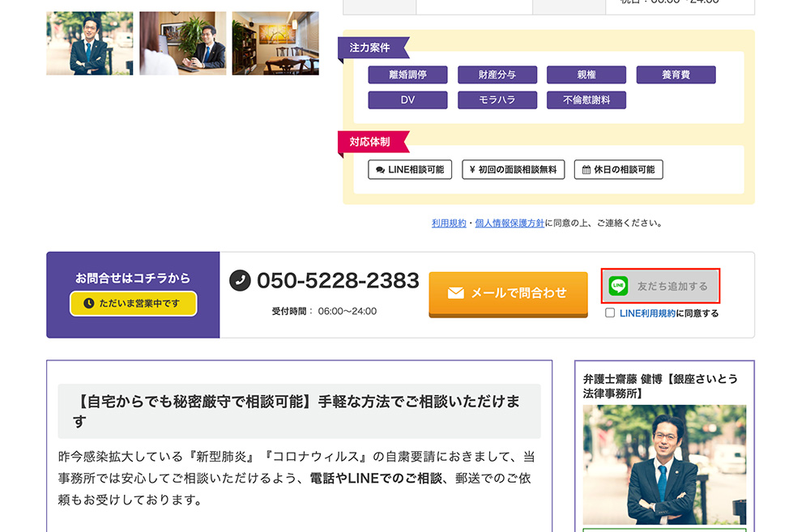Click the yen icon for 初回の面談相談無料
Screen dimensions: 810x532
coord(471,170)
